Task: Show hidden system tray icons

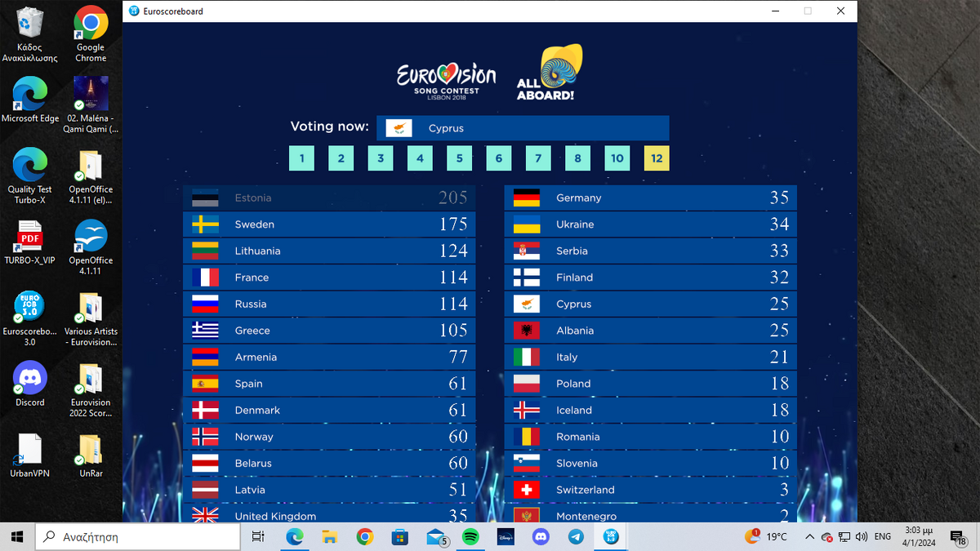Action: click(809, 536)
